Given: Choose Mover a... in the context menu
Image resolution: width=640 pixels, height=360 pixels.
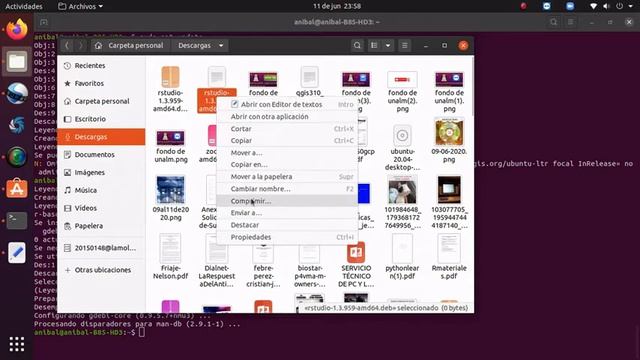Looking at the screenshot, I should click(287, 153).
